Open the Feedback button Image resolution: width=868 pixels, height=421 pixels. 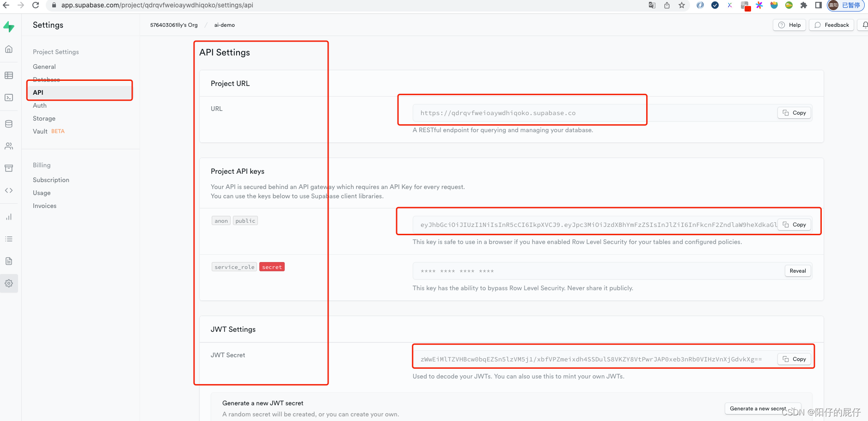pyautogui.click(x=831, y=25)
